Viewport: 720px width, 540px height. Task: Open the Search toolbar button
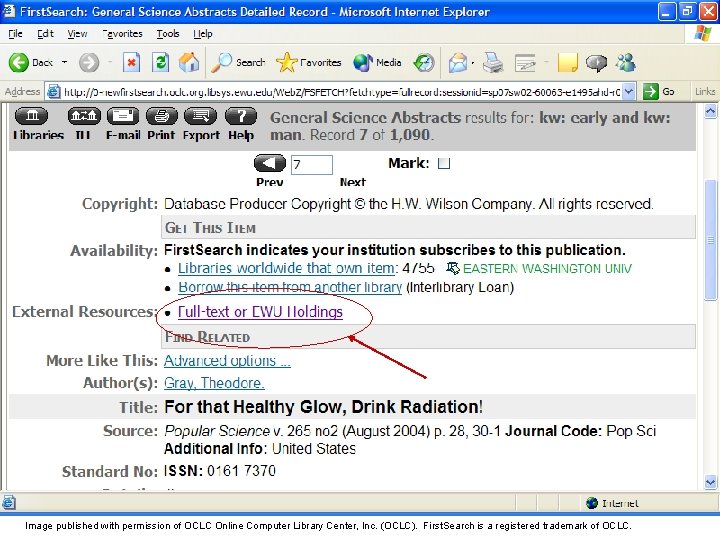coord(238,62)
